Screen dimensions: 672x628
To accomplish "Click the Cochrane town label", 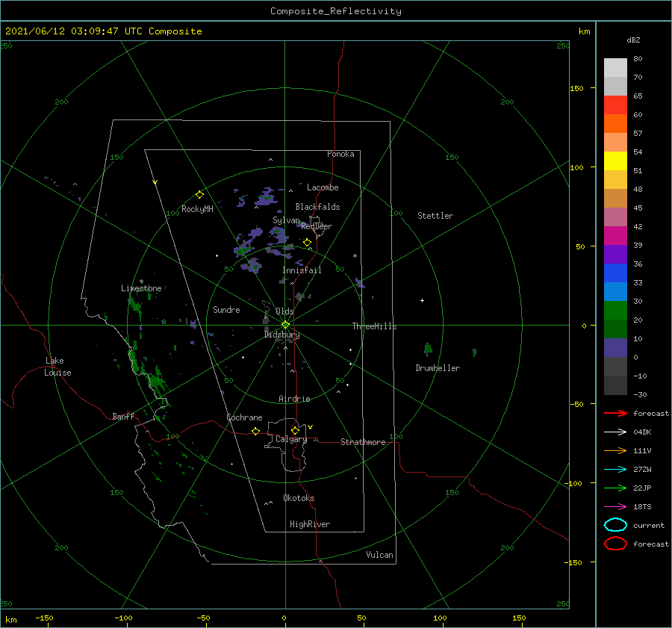I will [x=244, y=417].
